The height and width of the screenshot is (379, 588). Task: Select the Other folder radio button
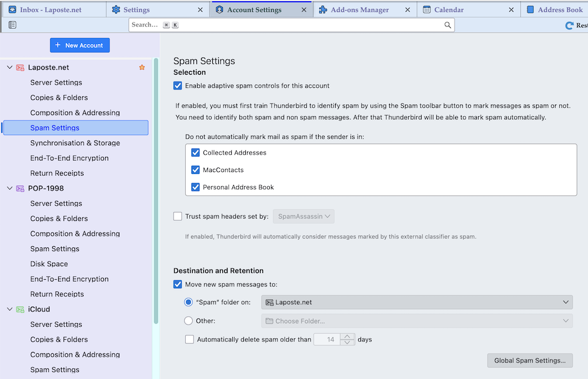[x=188, y=321]
